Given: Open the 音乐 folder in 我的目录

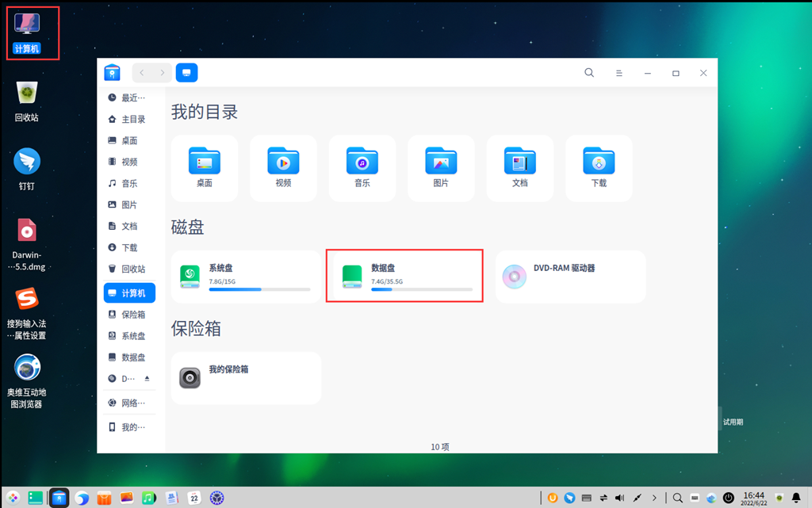Looking at the screenshot, I should 362,167.
